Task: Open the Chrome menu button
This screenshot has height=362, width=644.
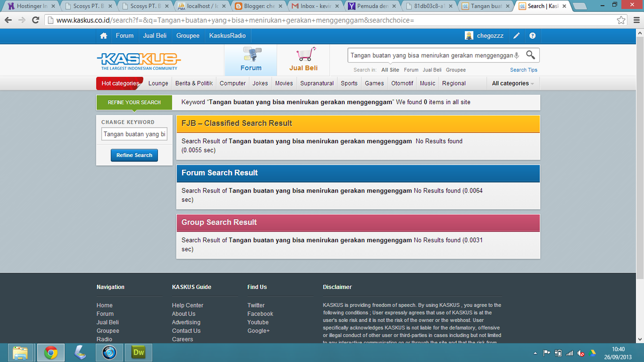Action: click(636, 20)
